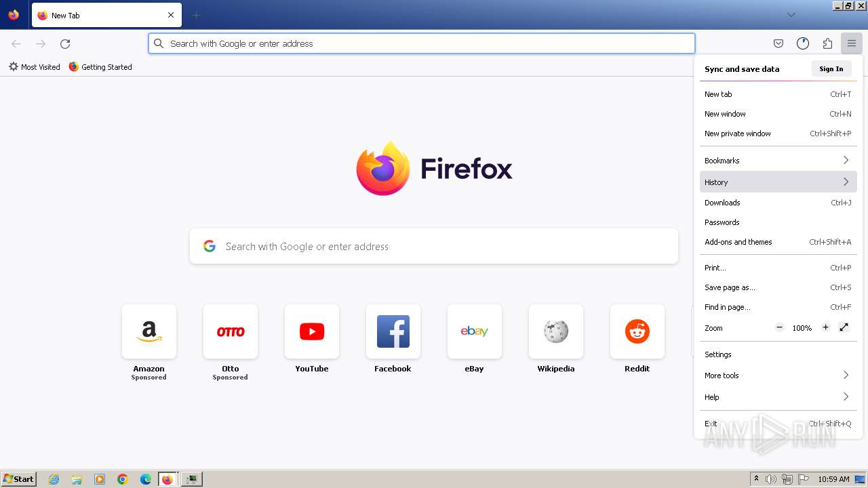868x488 pixels.
Task: Click the volume speaker tray icon
Action: [x=771, y=479]
